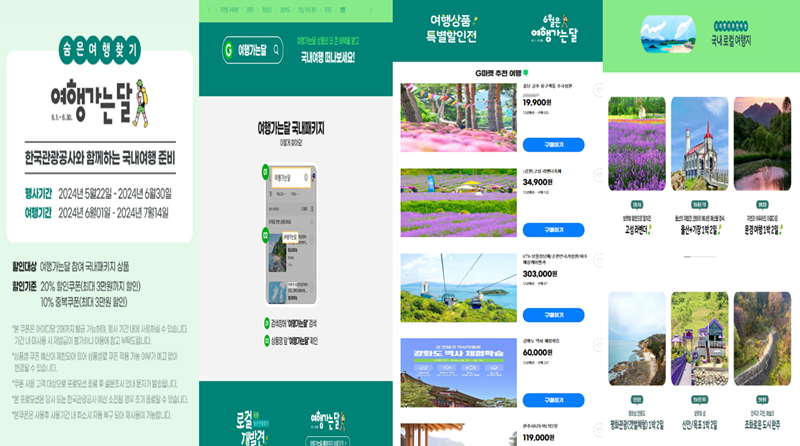Click the 여행가는달 국내패키지 heading
800x446 pixels.
pos(291,128)
